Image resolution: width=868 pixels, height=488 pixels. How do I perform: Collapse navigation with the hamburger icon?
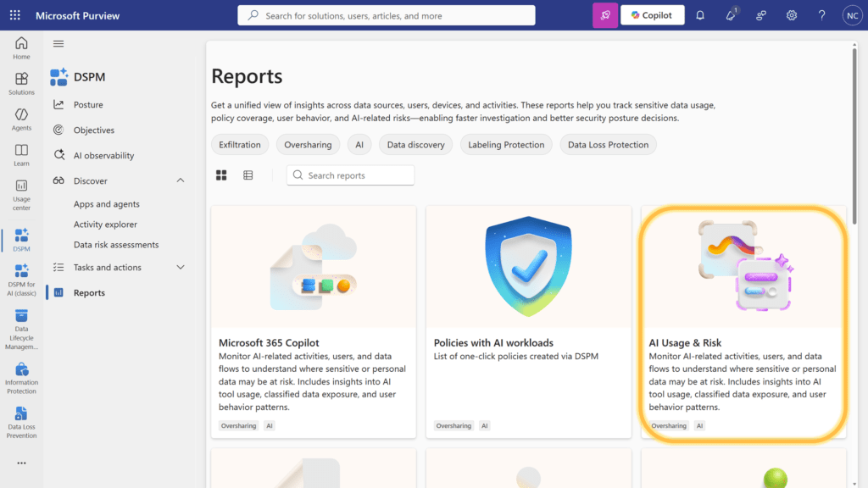[x=58, y=44]
